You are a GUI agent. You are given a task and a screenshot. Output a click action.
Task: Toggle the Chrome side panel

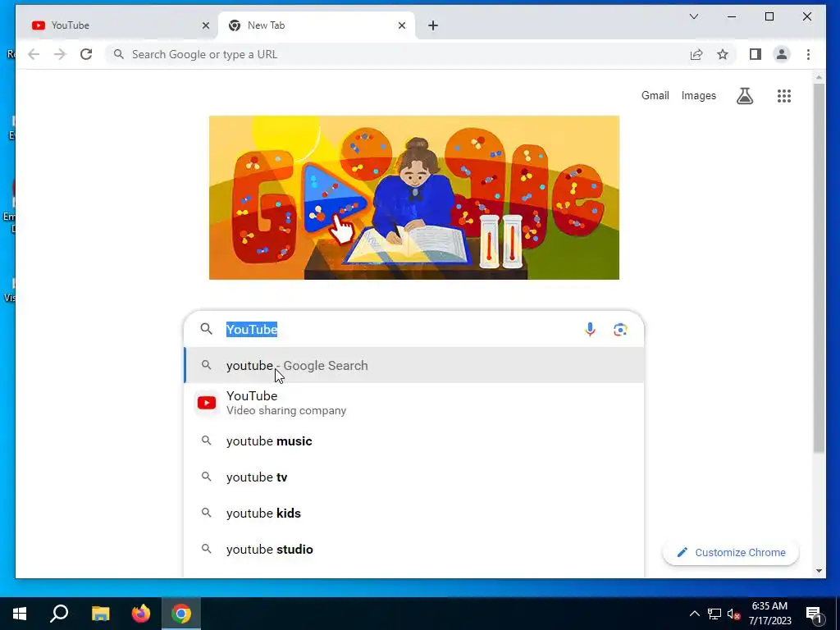[x=756, y=54]
